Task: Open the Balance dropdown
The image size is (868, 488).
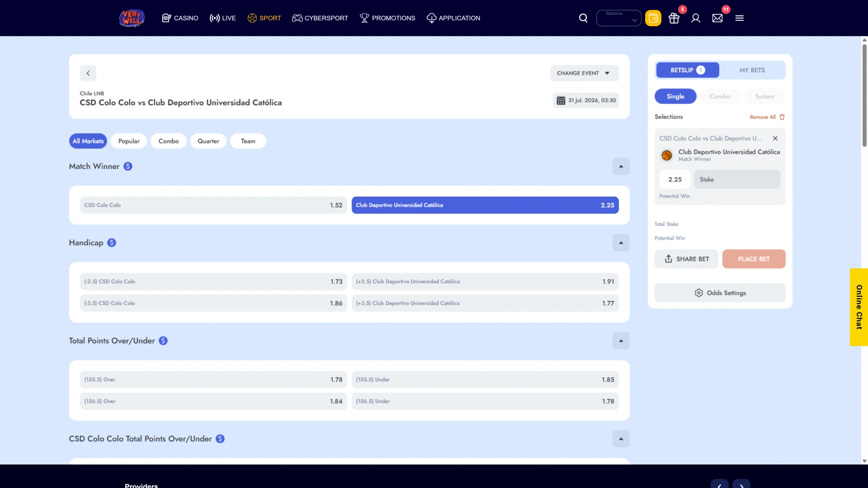Action: [x=618, y=18]
